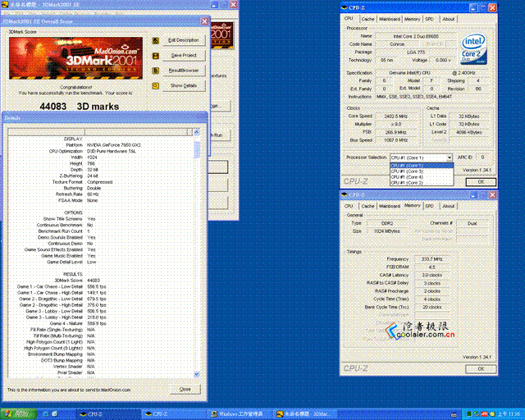Click the 3DMark2001 banner image
The height and width of the screenshot is (420, 525).
pyautogui.click(x=75, y=58)
